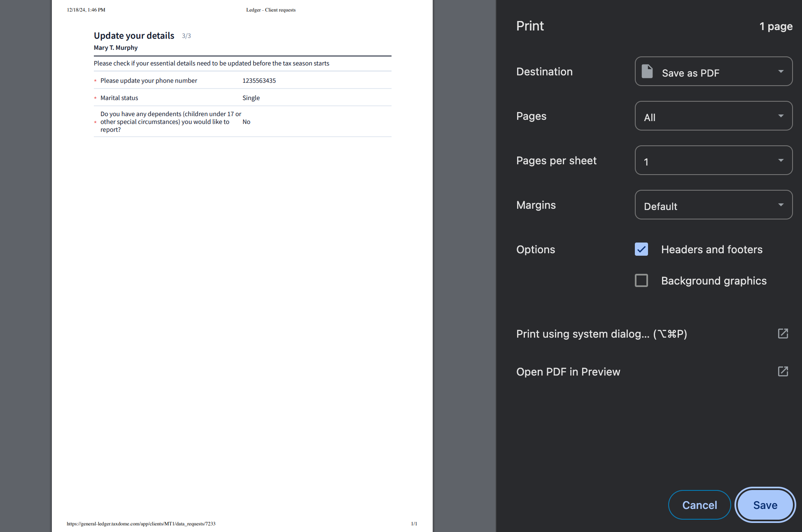
Task: Click the Margins dropdown arrow
Action: [x=781, y=205]
